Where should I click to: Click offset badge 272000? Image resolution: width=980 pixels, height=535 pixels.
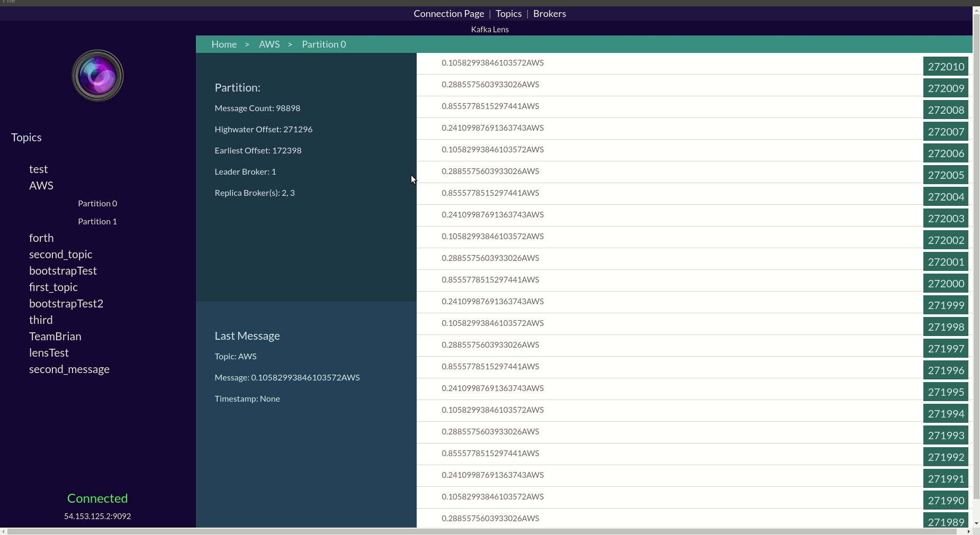(x=946, y=284)
